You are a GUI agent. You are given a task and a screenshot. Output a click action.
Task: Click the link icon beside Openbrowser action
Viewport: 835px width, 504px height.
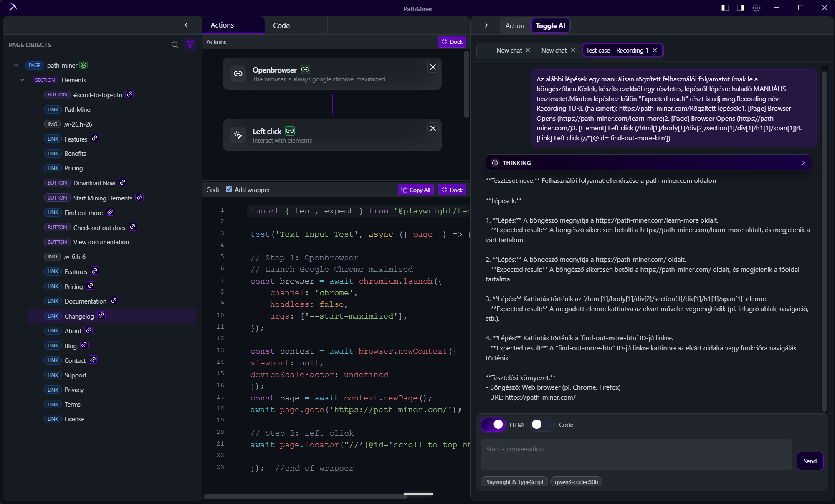(x=305, y=69)
